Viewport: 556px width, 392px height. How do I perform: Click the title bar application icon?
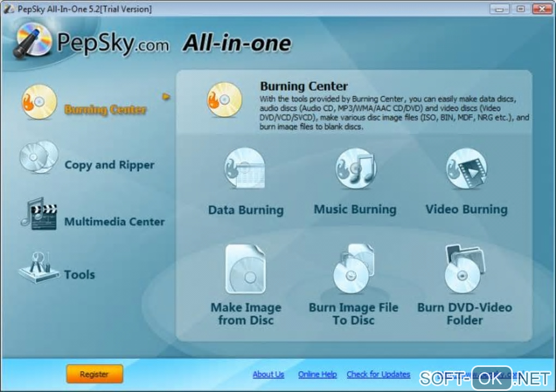coord(9,9)
